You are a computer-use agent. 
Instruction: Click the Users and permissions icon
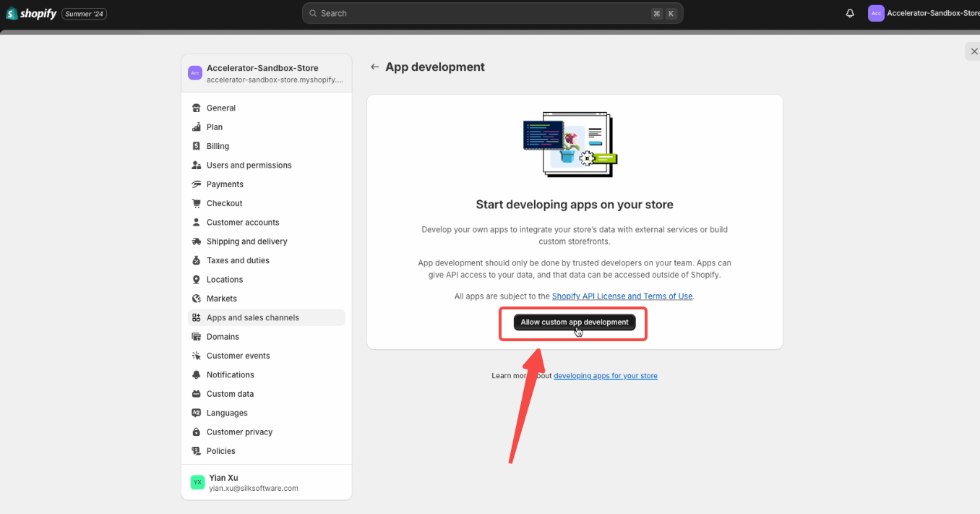(x=196, y=166)
